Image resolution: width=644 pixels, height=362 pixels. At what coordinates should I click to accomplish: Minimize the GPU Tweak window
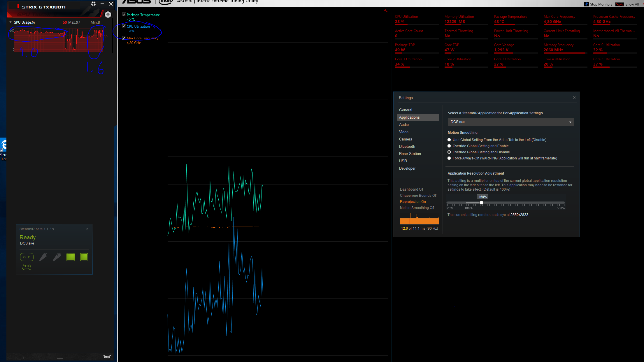tap(102, 4)
